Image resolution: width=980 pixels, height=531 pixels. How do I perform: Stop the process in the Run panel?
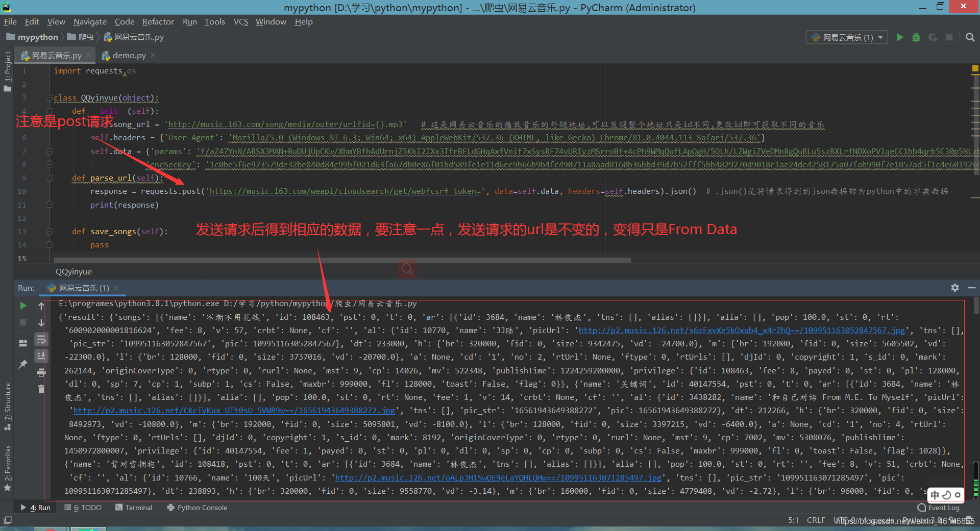(x=23, y=322)
